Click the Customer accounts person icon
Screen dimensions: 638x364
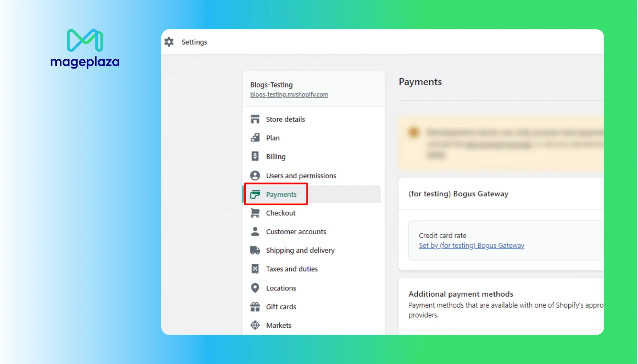pos(255,231)
